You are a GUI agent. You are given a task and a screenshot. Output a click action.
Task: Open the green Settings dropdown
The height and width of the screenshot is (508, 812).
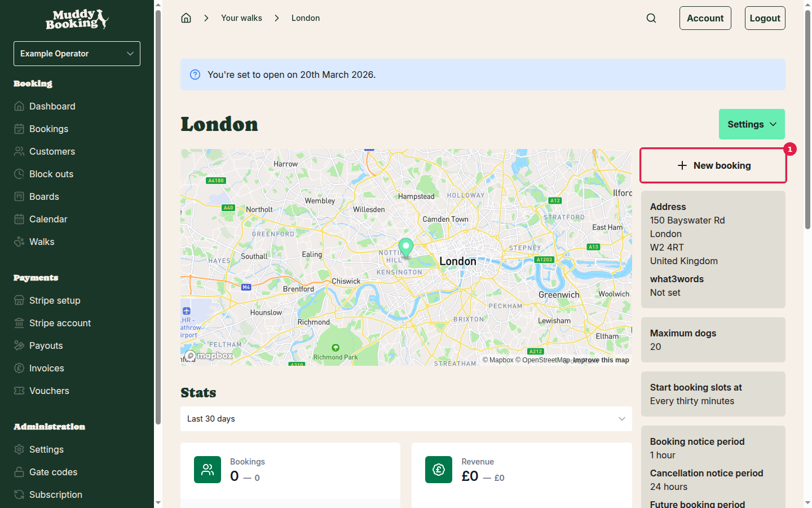pos(752,124)
